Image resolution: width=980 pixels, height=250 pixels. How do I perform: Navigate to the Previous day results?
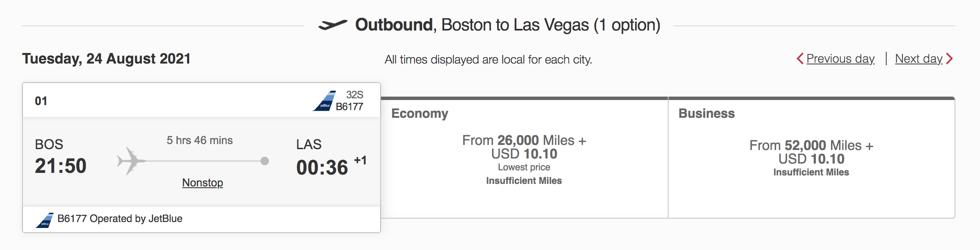840,59
